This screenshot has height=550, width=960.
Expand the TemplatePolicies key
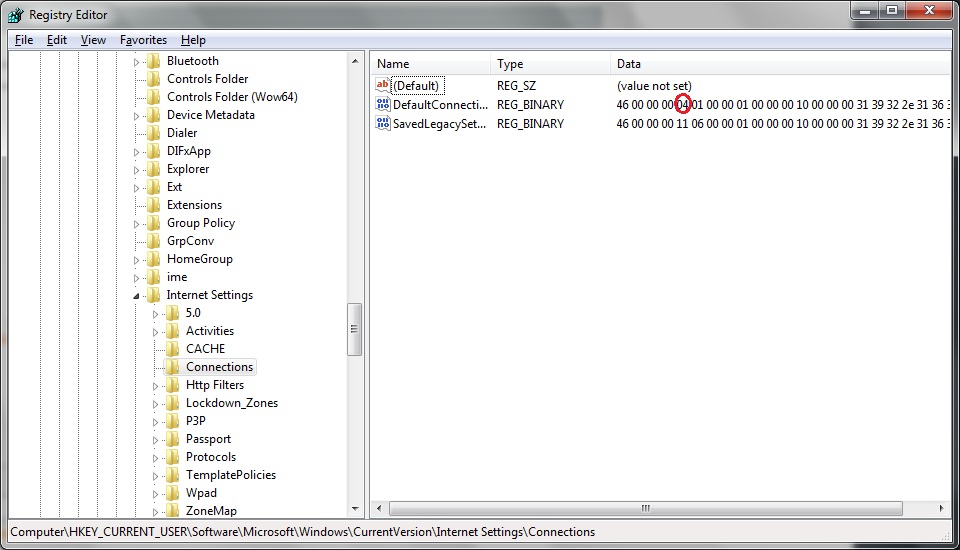pyautogui.click(x=156, y=476)
